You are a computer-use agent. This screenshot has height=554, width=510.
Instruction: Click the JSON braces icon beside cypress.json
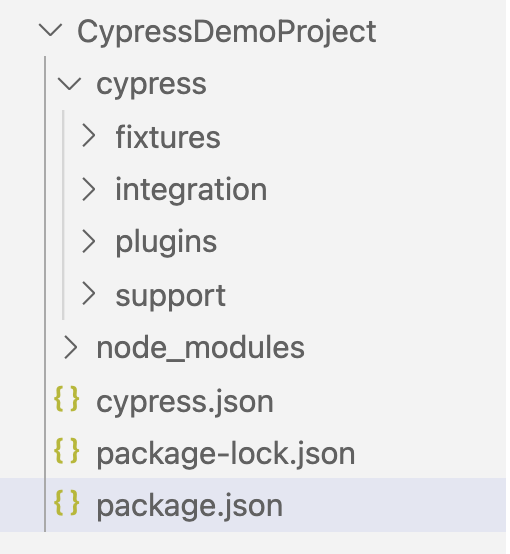66,399
